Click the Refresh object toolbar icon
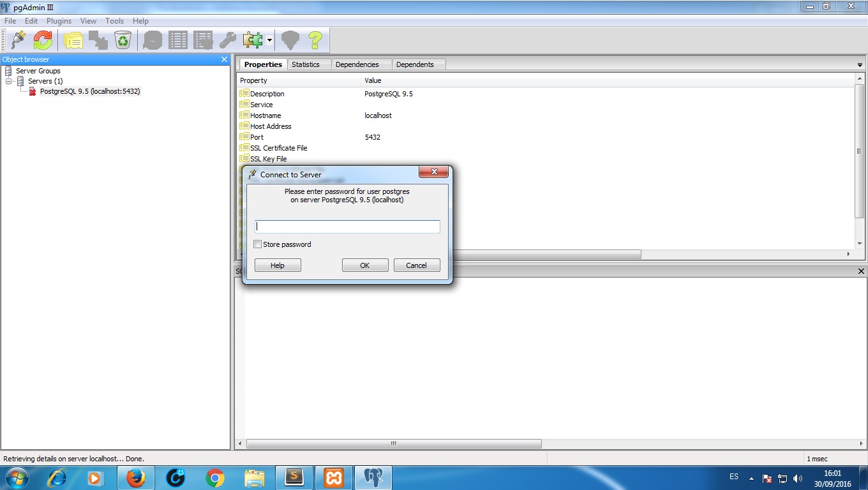Image resolution: width=868 pixels, height=490 pixels. [x=43, y=41]
